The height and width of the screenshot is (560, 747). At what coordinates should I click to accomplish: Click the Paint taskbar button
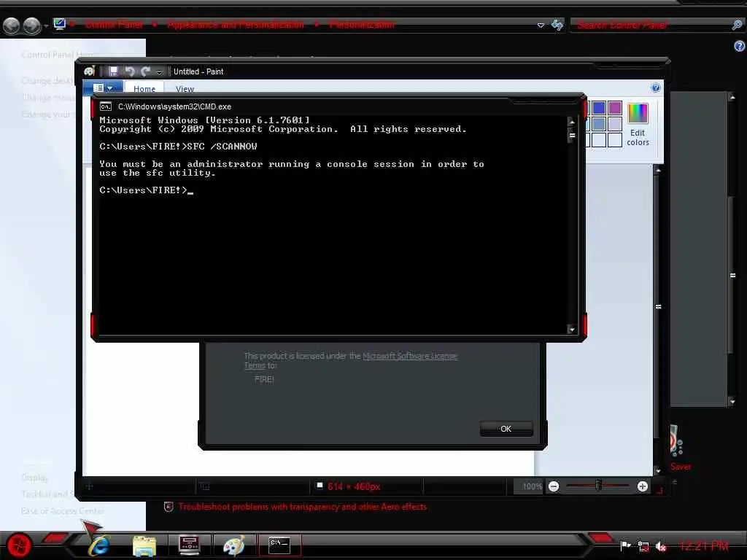click(233, 545)
